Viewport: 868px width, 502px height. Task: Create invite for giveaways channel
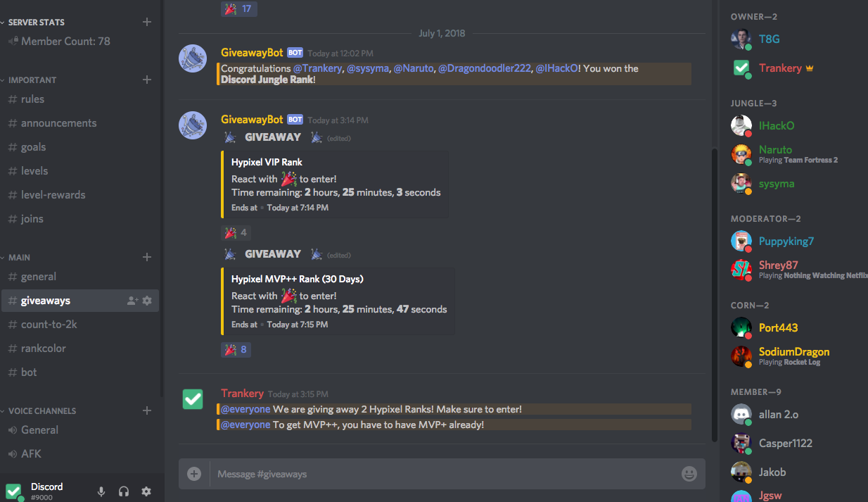132,301
